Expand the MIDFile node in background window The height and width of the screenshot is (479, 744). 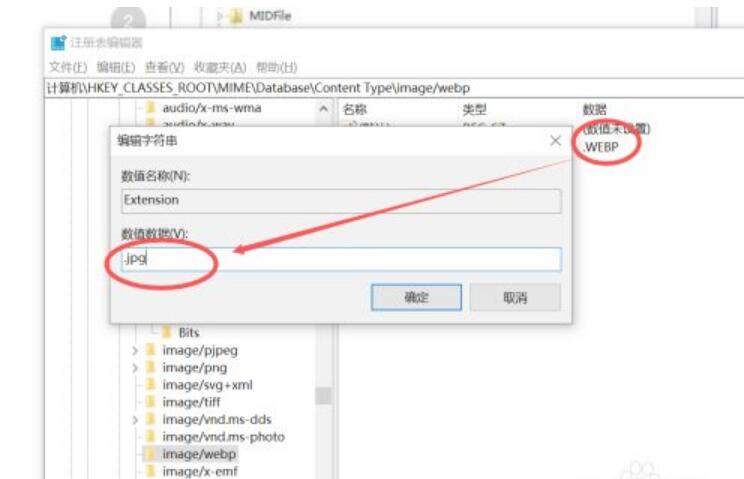(x=220, y=16)
